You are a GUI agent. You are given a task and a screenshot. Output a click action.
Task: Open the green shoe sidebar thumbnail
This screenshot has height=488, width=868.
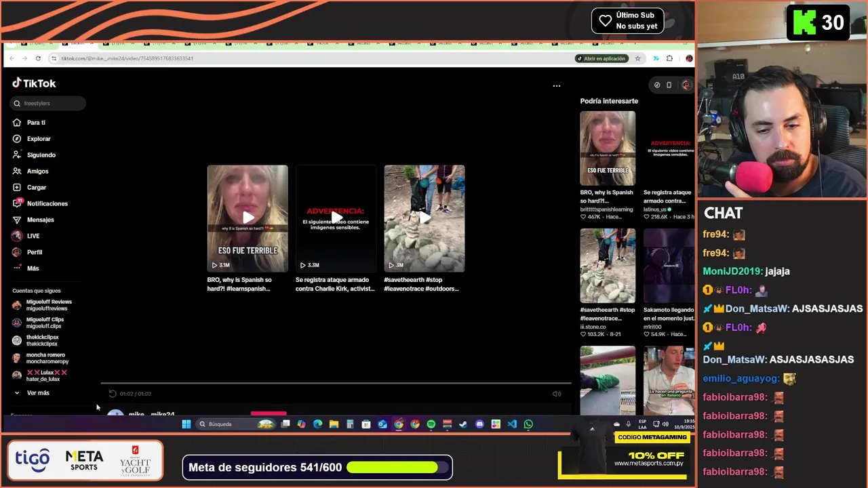tap(608, 380)
